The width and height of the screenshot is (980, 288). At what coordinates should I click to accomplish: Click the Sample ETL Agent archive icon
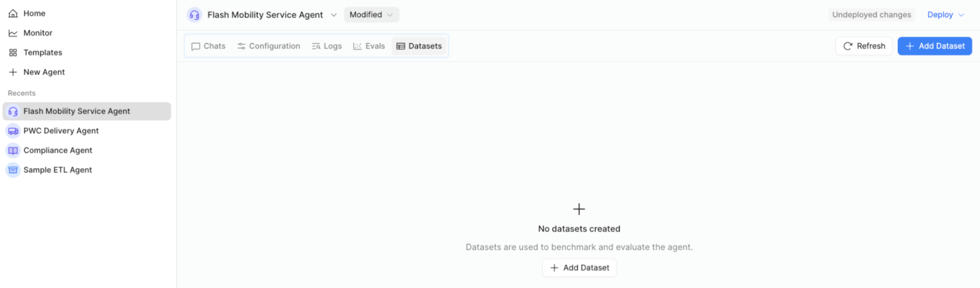(13, 170)
